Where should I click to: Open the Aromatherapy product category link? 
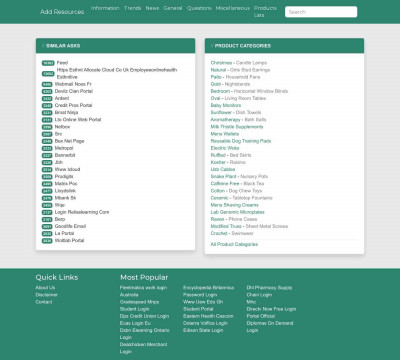[x=225, y=120]
